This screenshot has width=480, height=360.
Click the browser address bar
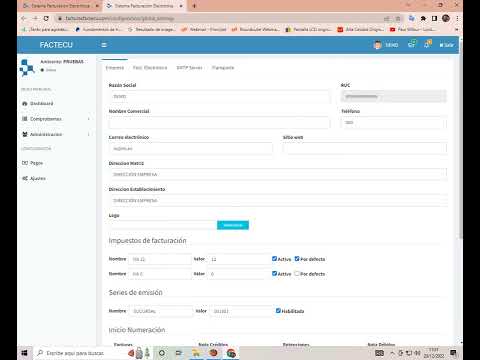click(220, 18)
